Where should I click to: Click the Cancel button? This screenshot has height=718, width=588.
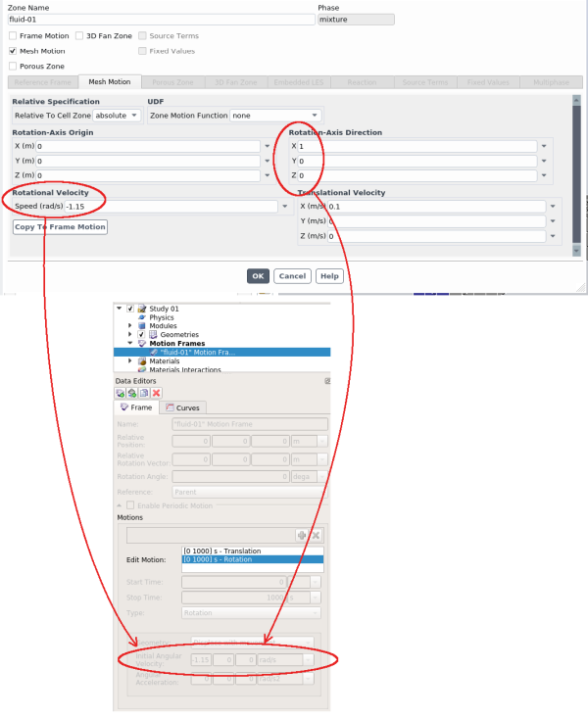[292, 276]
